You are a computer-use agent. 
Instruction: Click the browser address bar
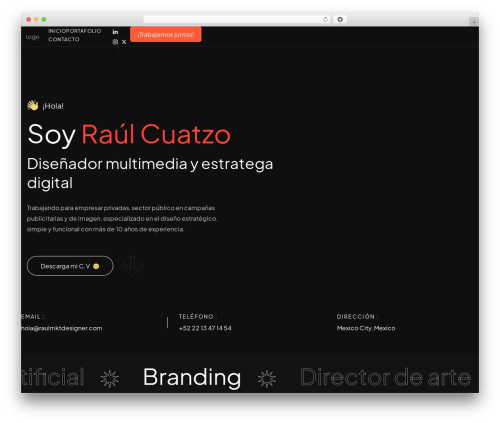237,19
